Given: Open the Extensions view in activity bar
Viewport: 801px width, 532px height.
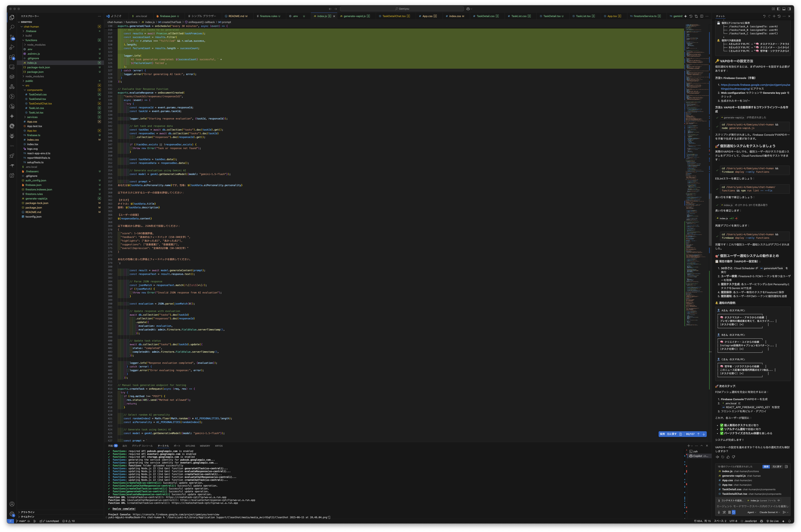Looking at the screenshot, I should [12, 57].
